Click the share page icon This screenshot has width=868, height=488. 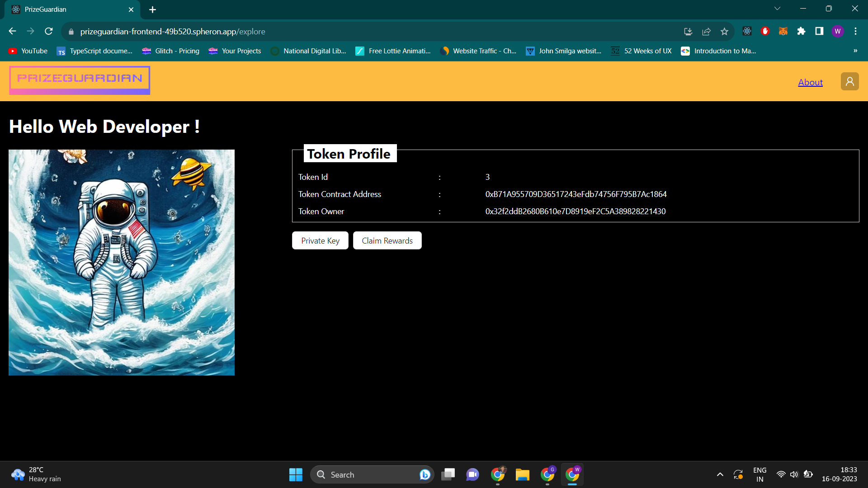[706, 31]
